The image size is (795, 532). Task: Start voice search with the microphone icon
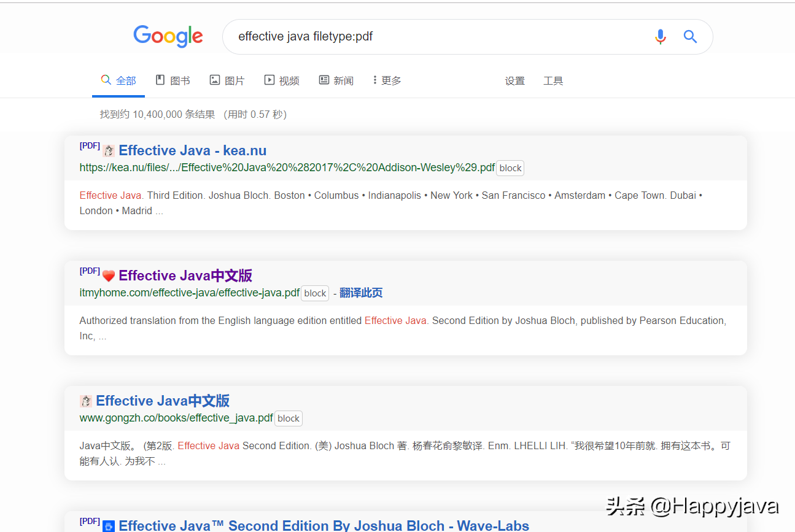[x=660, y=37]
